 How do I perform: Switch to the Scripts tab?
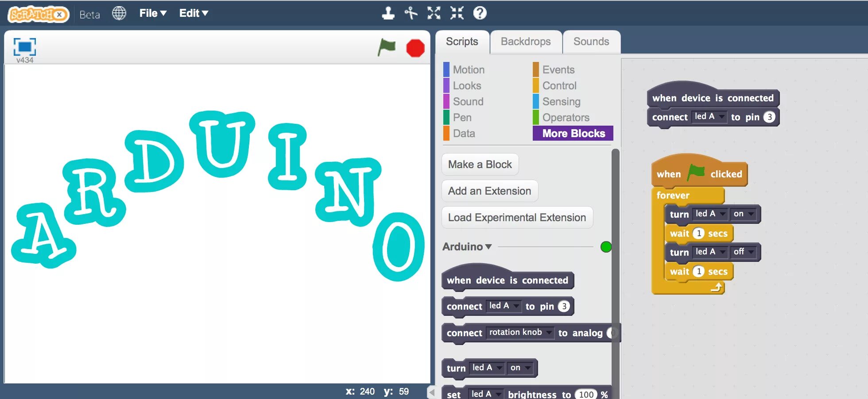tap(462, 42)
